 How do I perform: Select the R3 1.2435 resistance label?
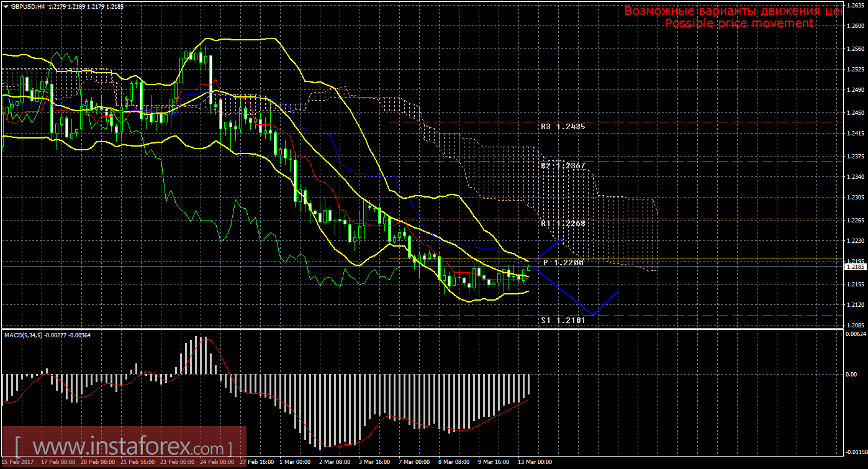pyautogui.click(x=562, y=126)
